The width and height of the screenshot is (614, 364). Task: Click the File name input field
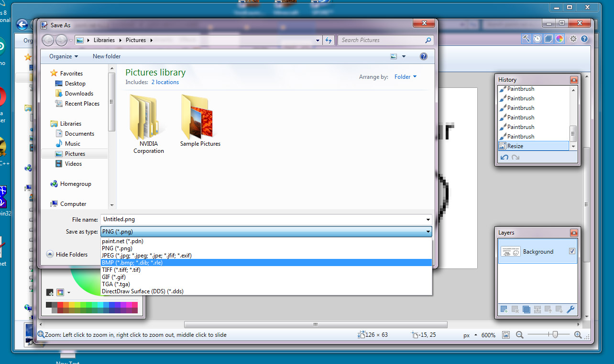pos(263,220)
